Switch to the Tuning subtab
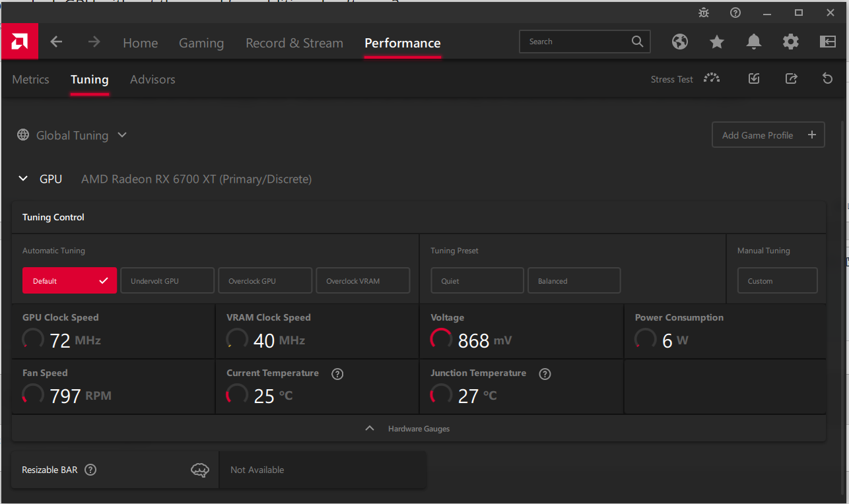The height and width of the screenshot is (504, 849). [90, 79]
